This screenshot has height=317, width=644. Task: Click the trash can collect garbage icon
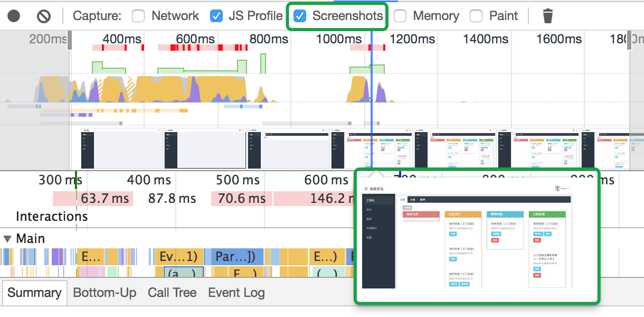point(548,16)
